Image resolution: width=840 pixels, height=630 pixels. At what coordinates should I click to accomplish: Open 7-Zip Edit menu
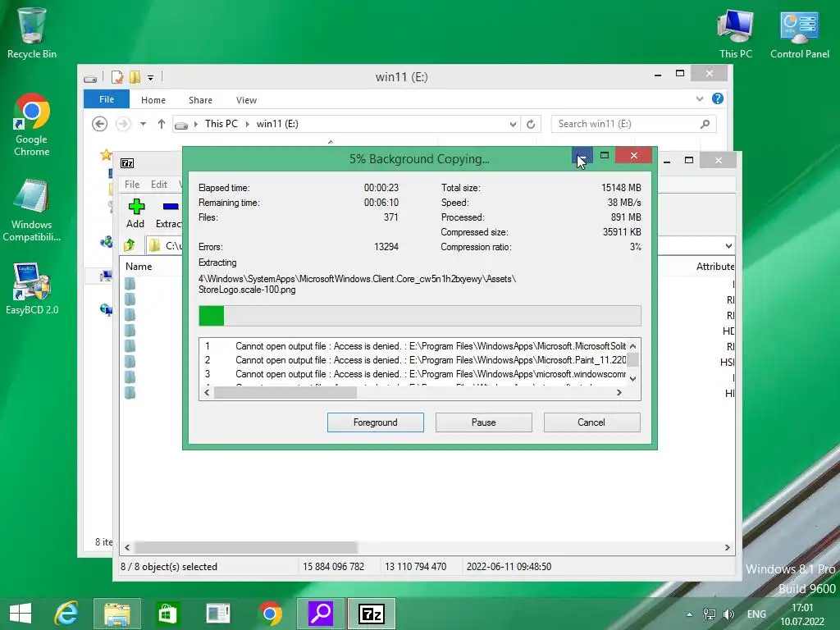coord(159,185)
